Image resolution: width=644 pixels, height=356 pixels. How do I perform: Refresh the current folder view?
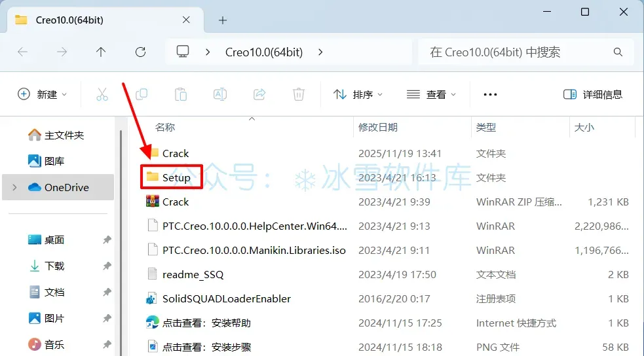tap(140, 52)
